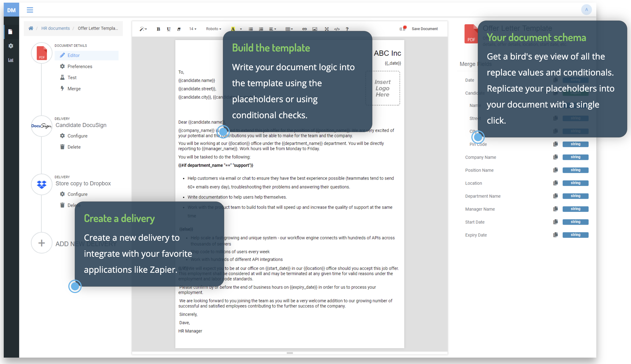Toggle the hamburger menu sidebar
631x364 pixels.
[30, 10]
